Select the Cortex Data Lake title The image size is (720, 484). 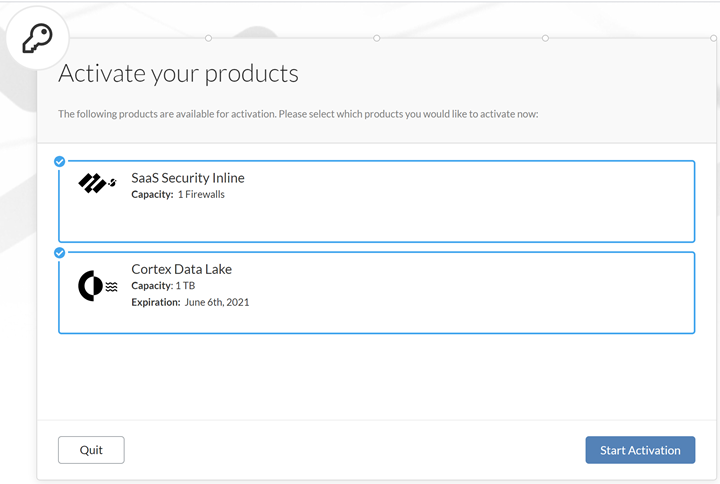pyautogui.click(x=182, y=269)
